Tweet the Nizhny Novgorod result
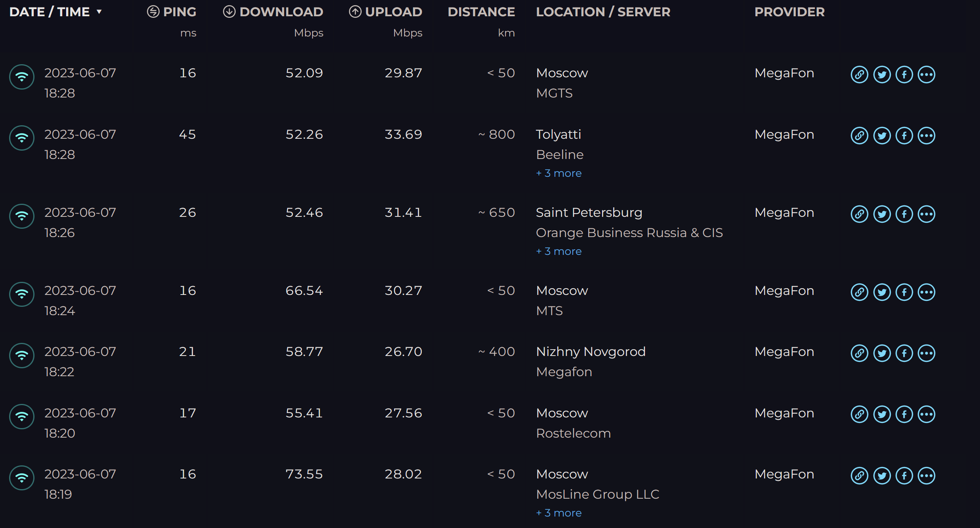The image size is (980, 528). (x=882, y=354)
